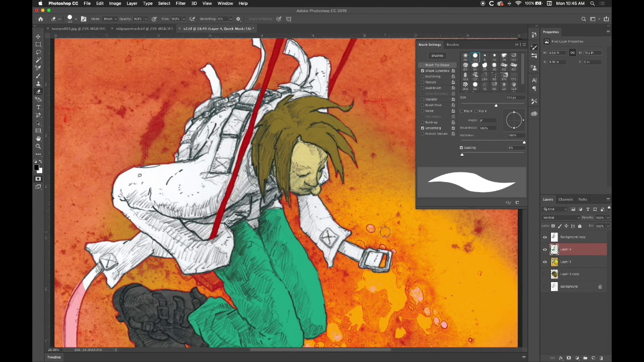This screenshot has height=362, width=644.
Task: Open the layer blend mode dropdown
Action: click(561, 218)
